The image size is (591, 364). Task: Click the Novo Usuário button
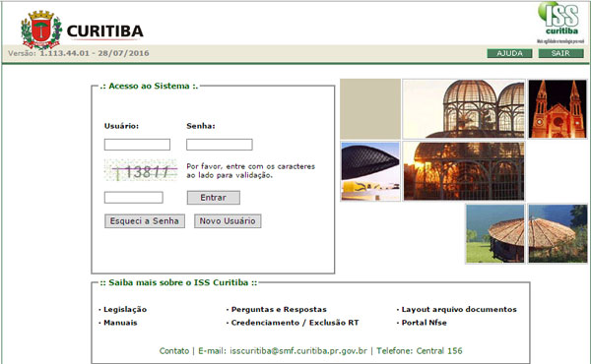tap(228, 221)
